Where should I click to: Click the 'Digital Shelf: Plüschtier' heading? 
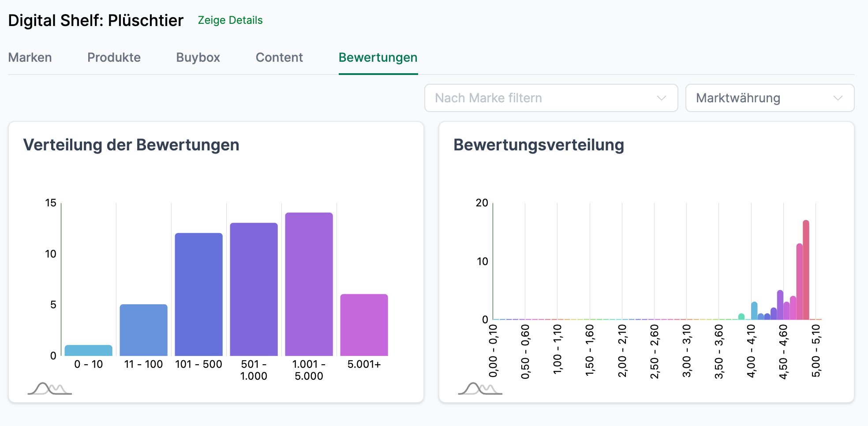coord(96,20)
